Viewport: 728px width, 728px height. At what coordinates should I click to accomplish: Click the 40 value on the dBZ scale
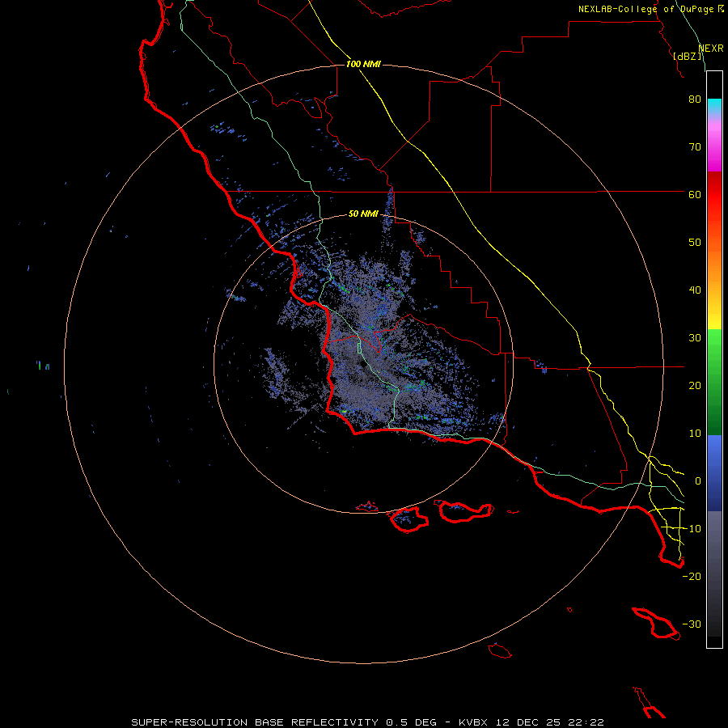695,290
